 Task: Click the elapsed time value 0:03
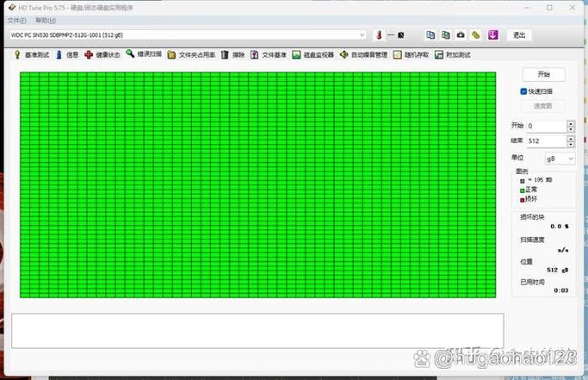click(x=561, y=290)
